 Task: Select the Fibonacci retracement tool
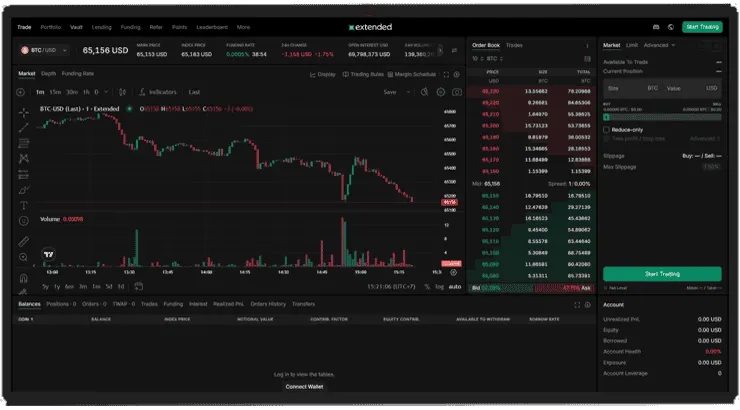coord(24,143)
